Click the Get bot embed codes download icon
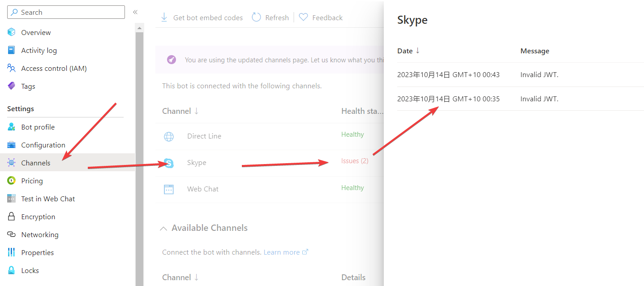The image size is (644, 286). (164, 17)
